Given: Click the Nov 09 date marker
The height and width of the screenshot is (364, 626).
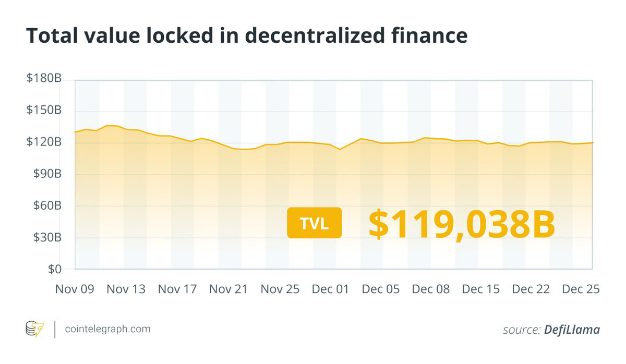Looking at the screenshot, I should 75,289.
